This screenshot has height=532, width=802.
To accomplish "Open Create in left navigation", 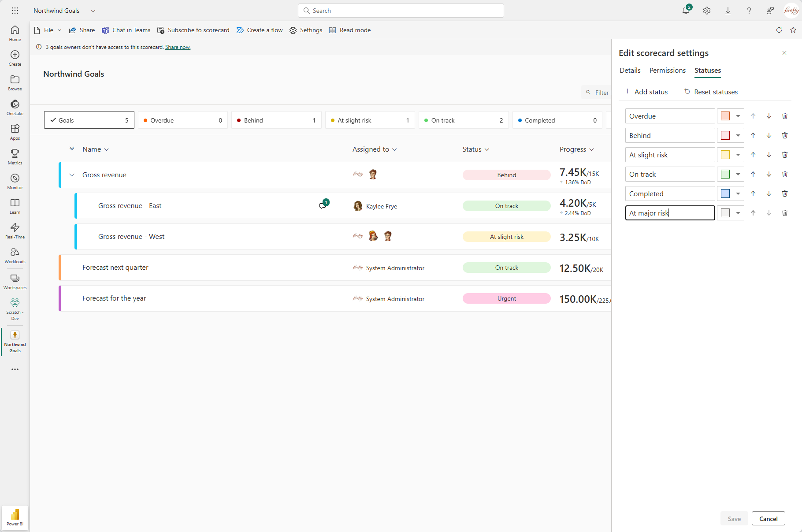I will coord(15,58).
